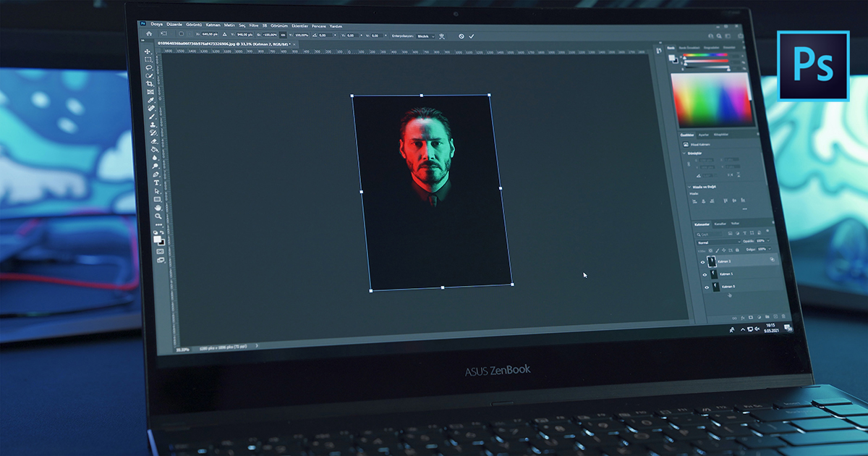Viewport: 868px width, 456px height.
Task: Delete layer using the trash icon
Action: 783,316
